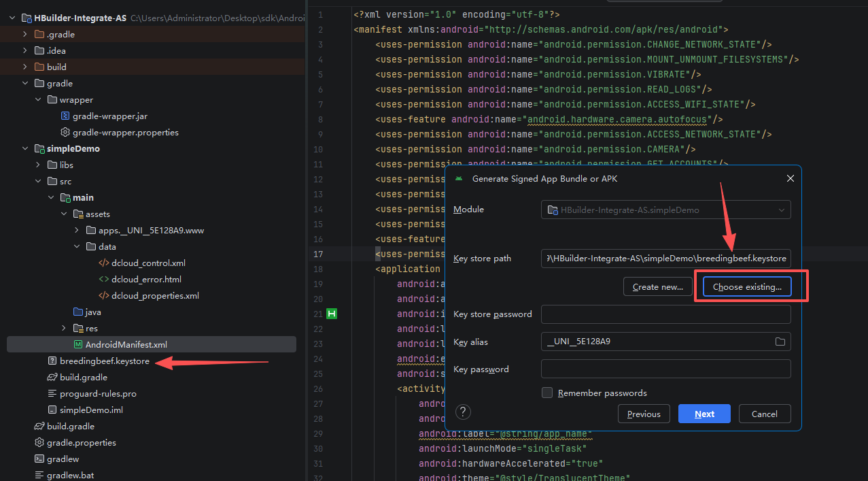Click the simpleDemo.iml file icon
This screenshot has width=868, height=481.
[52, 410]
